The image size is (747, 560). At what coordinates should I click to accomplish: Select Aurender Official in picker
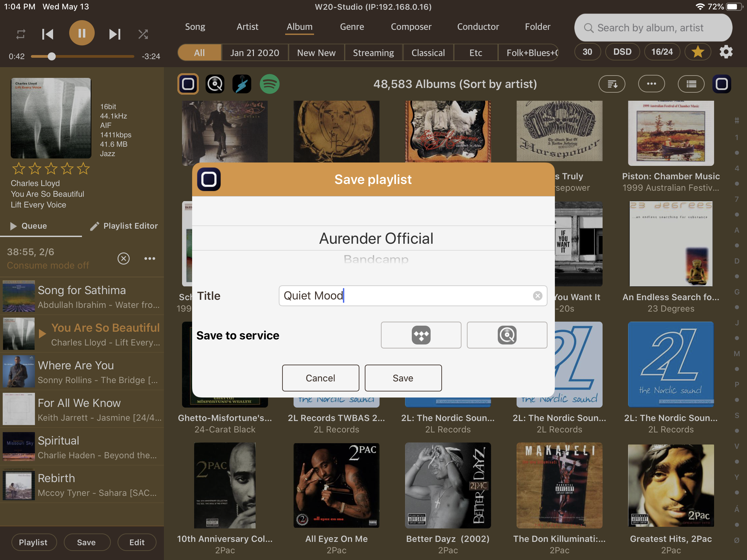[376, 238]
